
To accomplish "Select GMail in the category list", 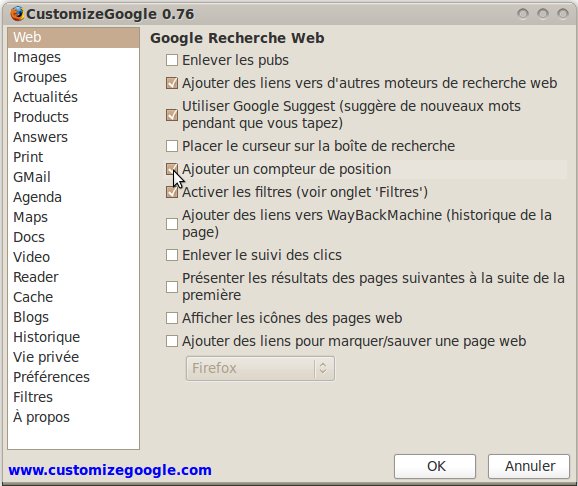I will 73,177.
